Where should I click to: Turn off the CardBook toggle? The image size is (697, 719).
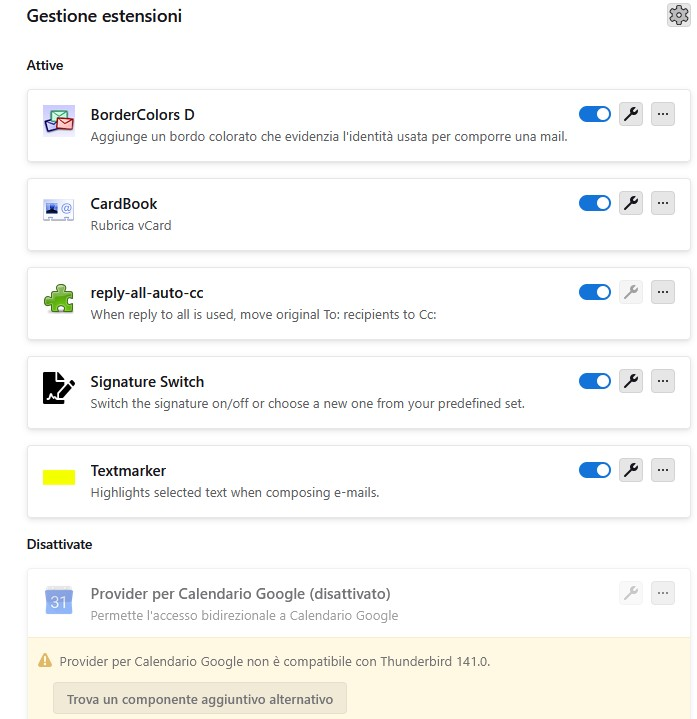595,203
